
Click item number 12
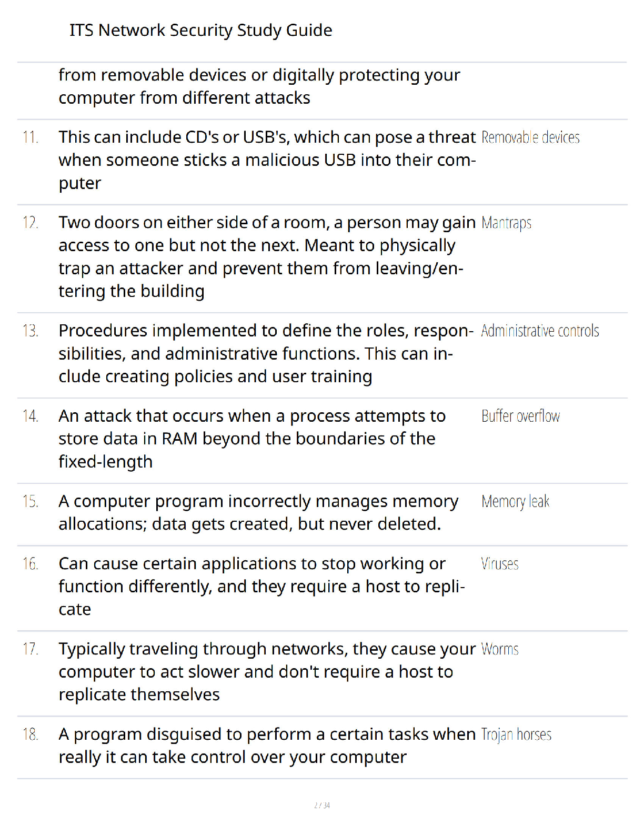pyautogui.click(x=31, y=223)
